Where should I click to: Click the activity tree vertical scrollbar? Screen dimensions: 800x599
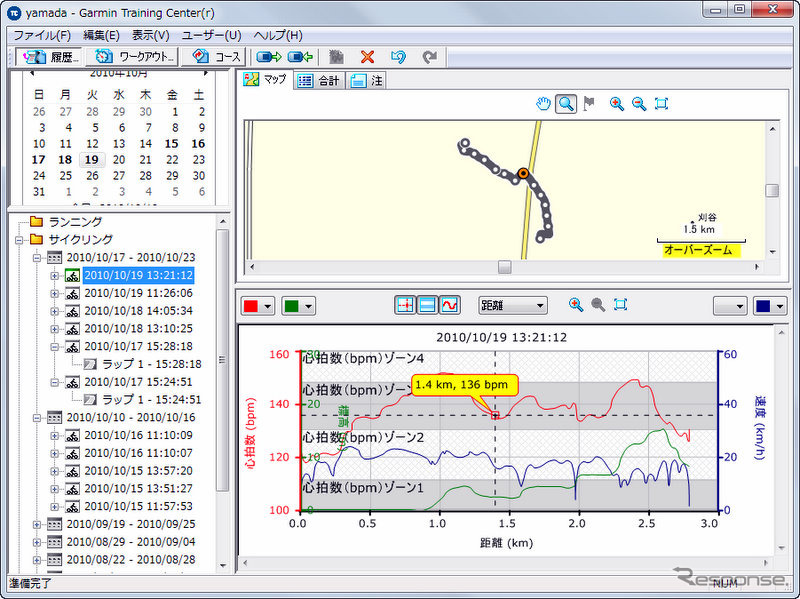[x=222, y=360]
